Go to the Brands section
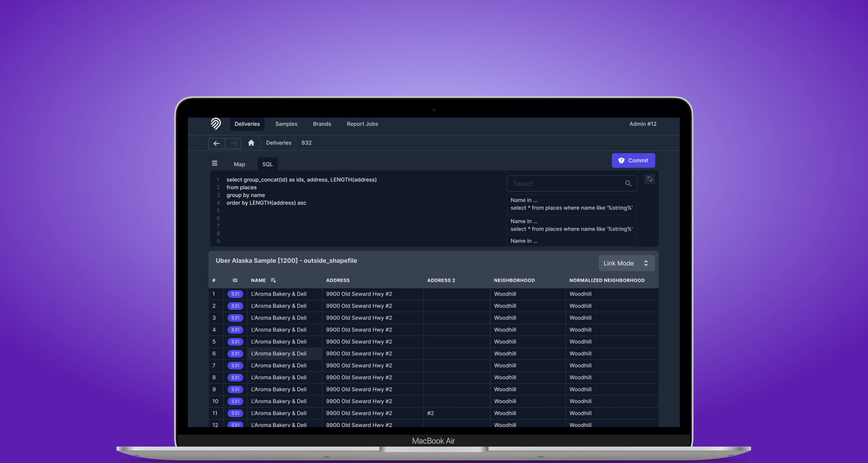868x463 pixels. tap(322, 124)
